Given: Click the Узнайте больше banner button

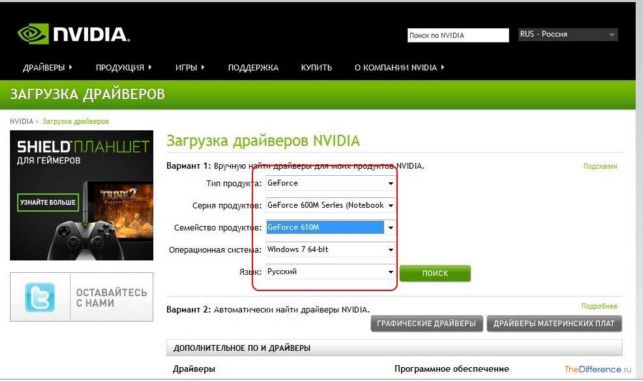Looking at the screenshot, I should [x=48, y=203].
